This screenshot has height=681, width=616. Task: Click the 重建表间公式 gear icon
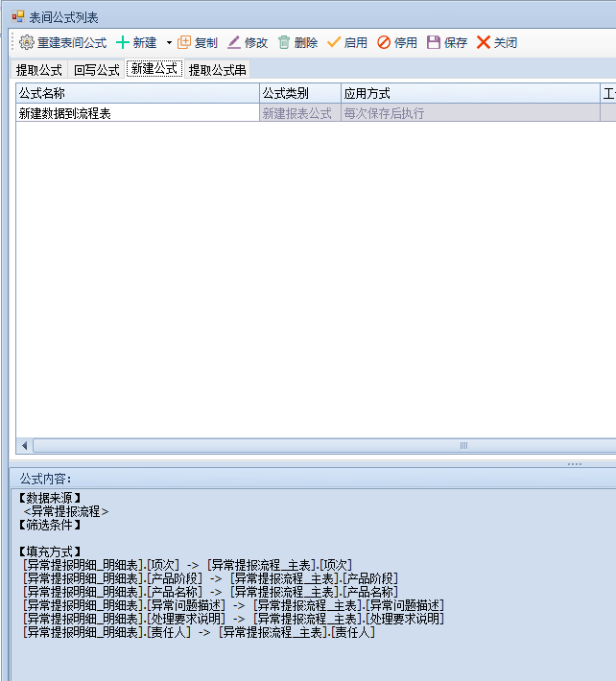point(27,43)
